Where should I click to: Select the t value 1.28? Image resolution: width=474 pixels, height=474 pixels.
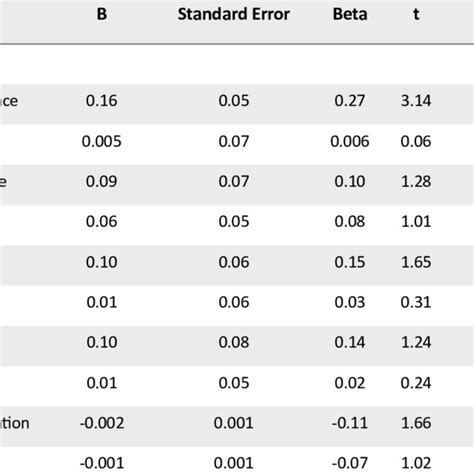point(416,181)
